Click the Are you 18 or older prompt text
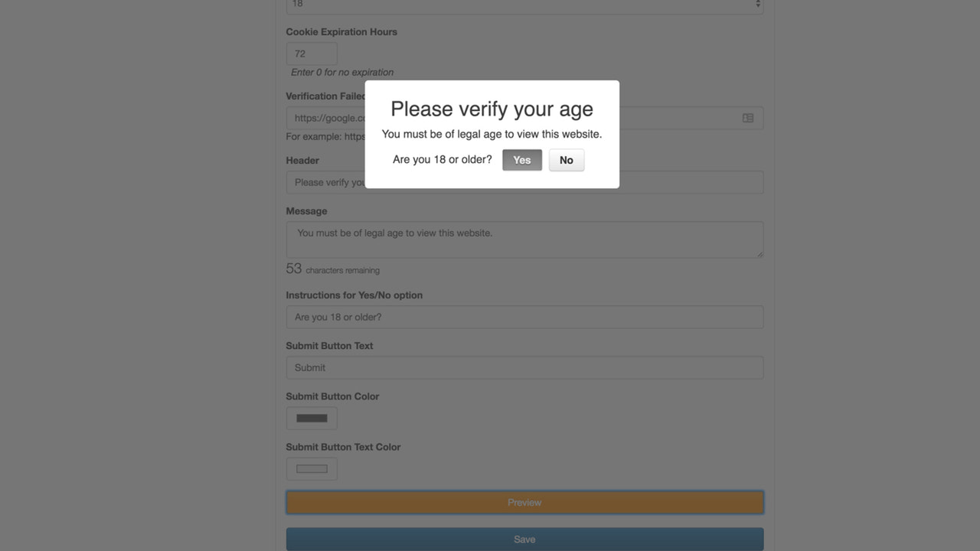The image size is (980, 551). [x=442, y=160]
